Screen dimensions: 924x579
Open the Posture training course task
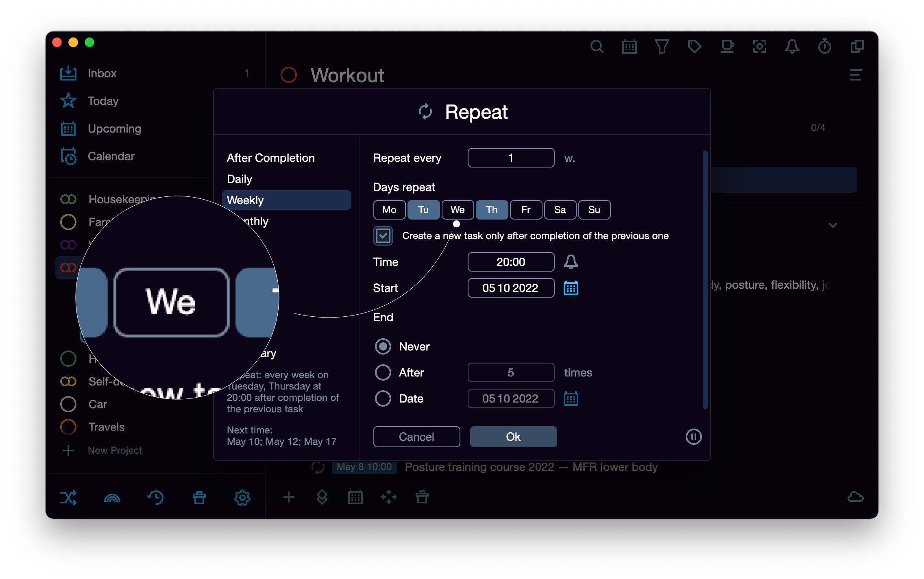531,467
